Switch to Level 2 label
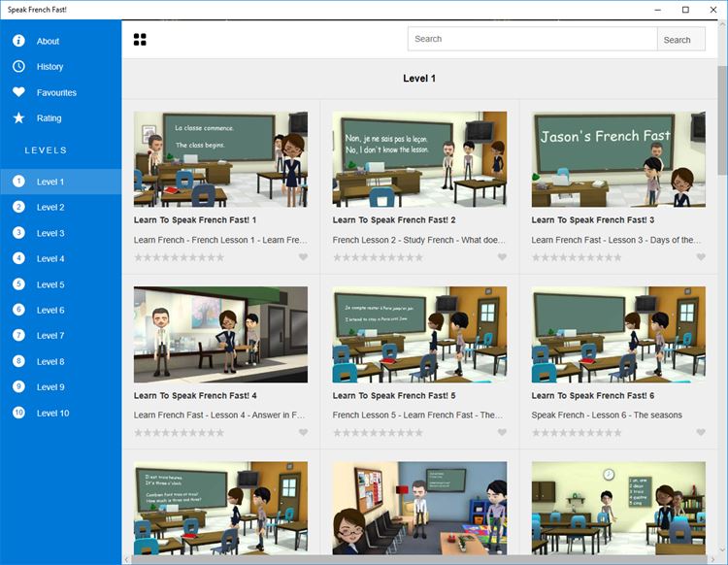The image size is (728, 565). click(x=50, y=207)
